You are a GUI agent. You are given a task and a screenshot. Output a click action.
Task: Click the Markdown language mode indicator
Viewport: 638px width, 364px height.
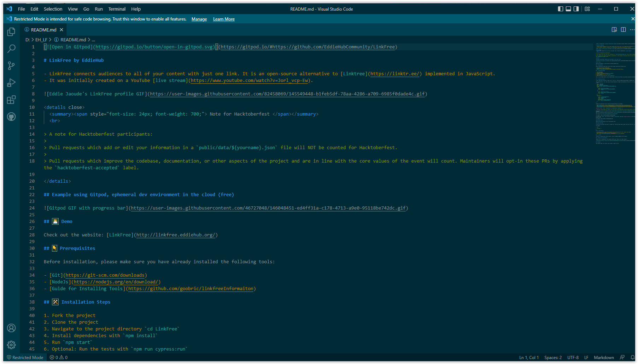point(604,357)
